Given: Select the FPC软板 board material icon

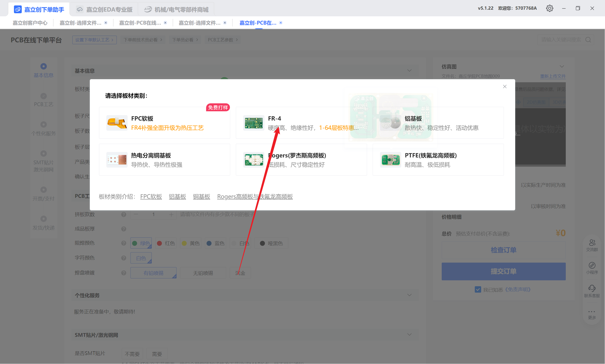Looking at the screenshot, I should 117,123.
